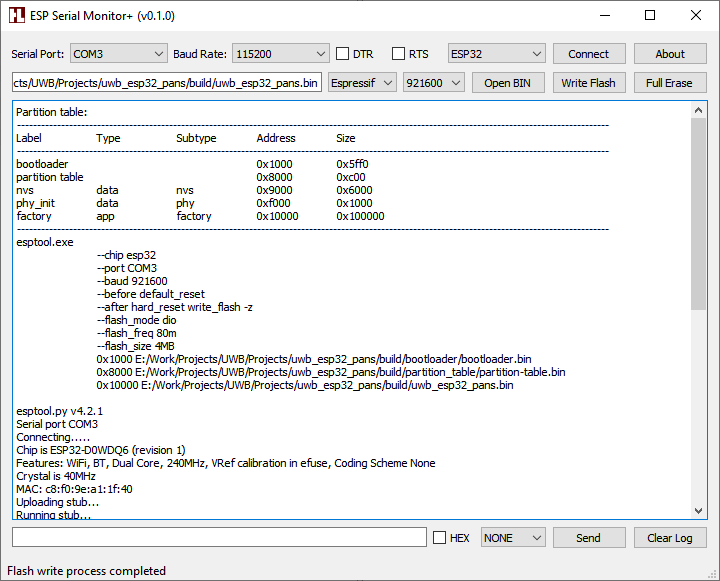Open the ESP32 chip type dropdown
720x581 pixels.
point(496,54)
